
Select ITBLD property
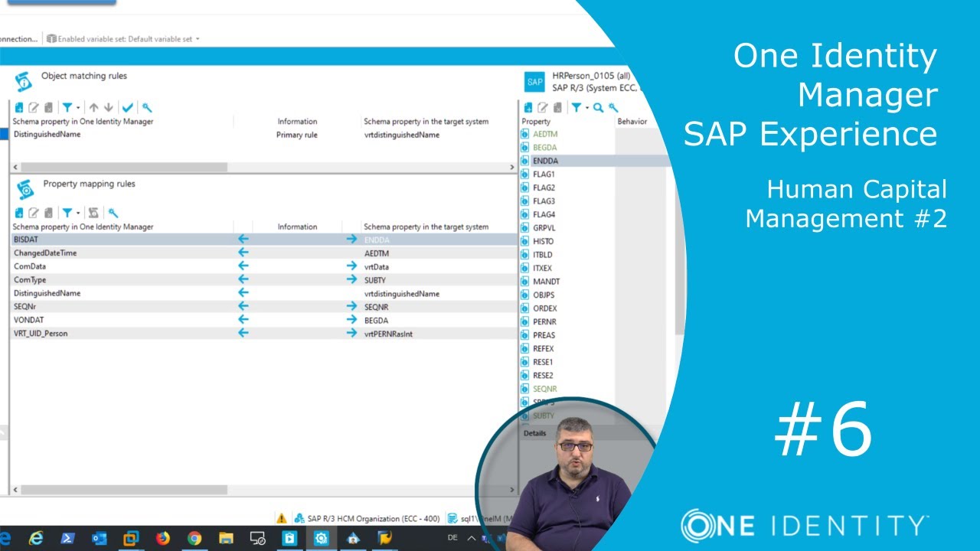[x=542, y=255]
